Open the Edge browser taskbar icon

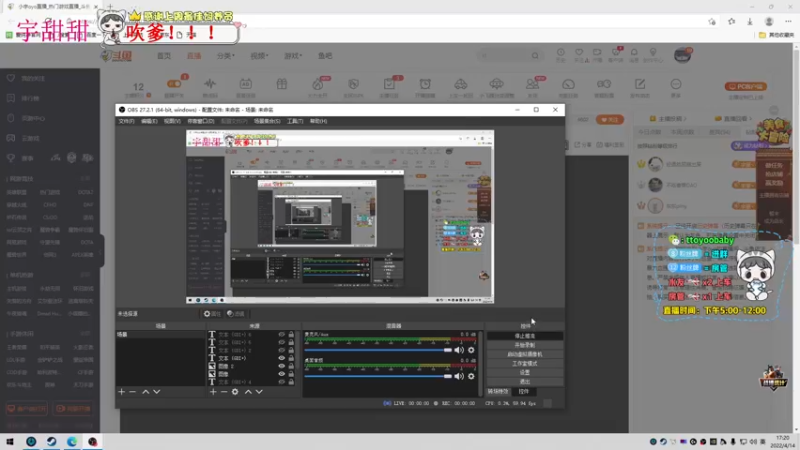click(72, 441)
